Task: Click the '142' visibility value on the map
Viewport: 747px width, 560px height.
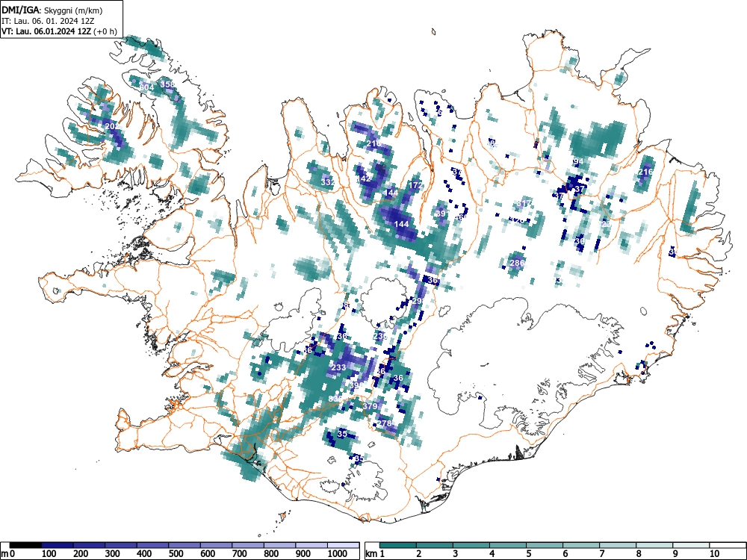Action: (364, 178)
